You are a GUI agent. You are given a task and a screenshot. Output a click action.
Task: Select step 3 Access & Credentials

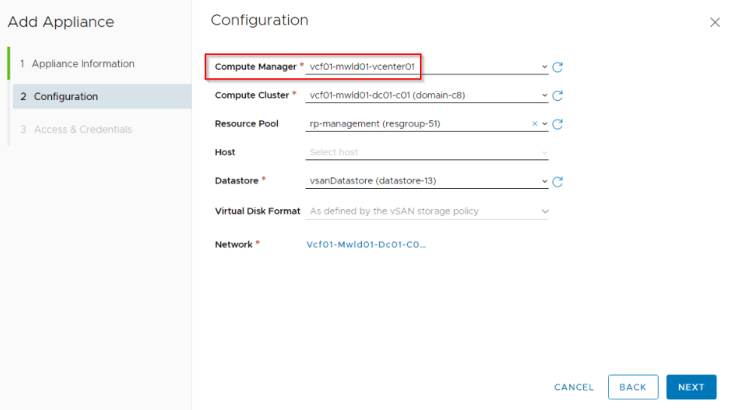76,129
